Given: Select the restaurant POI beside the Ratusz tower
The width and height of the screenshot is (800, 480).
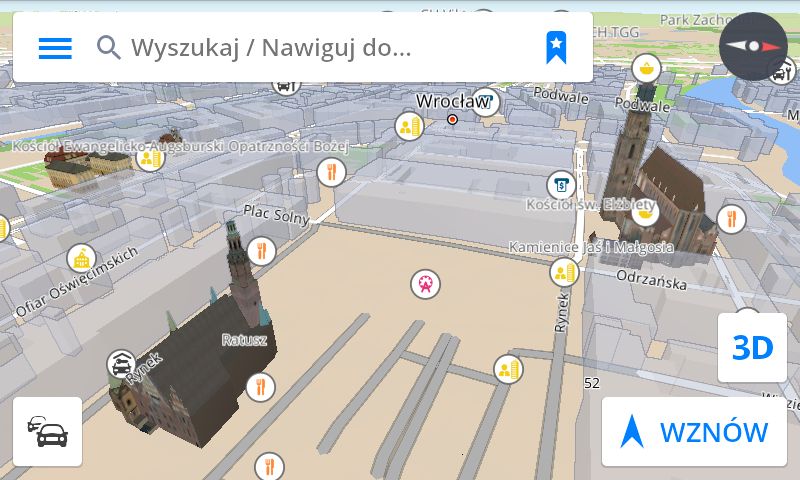Looking at the screenshot, I should [262, 251].
